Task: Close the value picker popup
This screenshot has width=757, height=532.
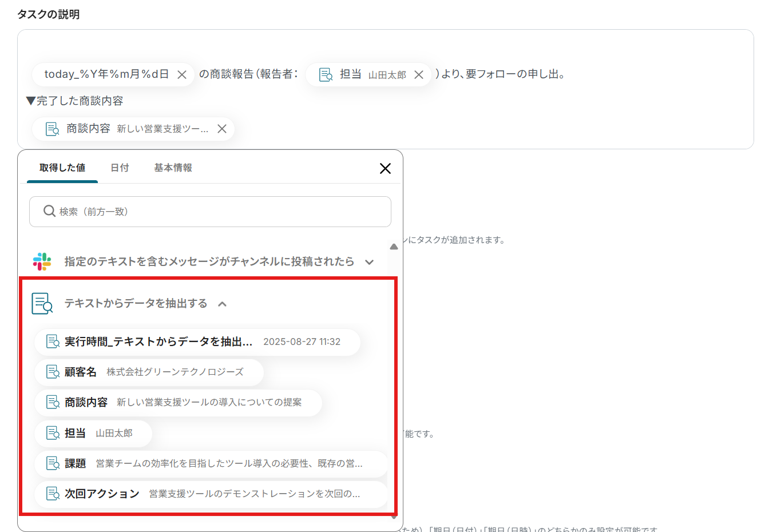Action: tap(385, 168)
